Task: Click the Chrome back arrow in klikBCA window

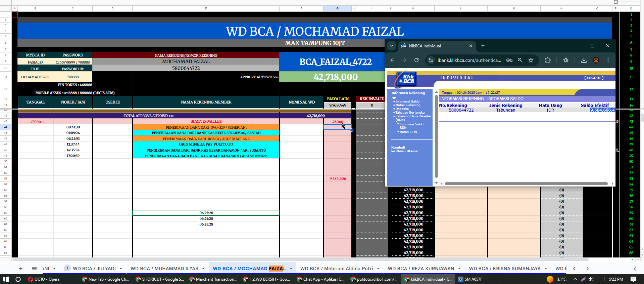Action: click(392, 60)
